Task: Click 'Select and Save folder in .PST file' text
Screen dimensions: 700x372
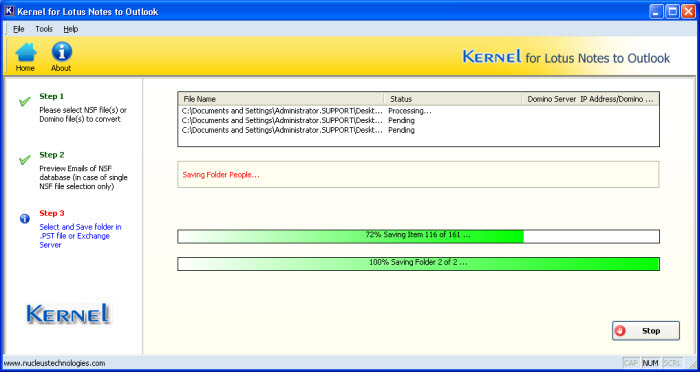Action: pos(80,236)
